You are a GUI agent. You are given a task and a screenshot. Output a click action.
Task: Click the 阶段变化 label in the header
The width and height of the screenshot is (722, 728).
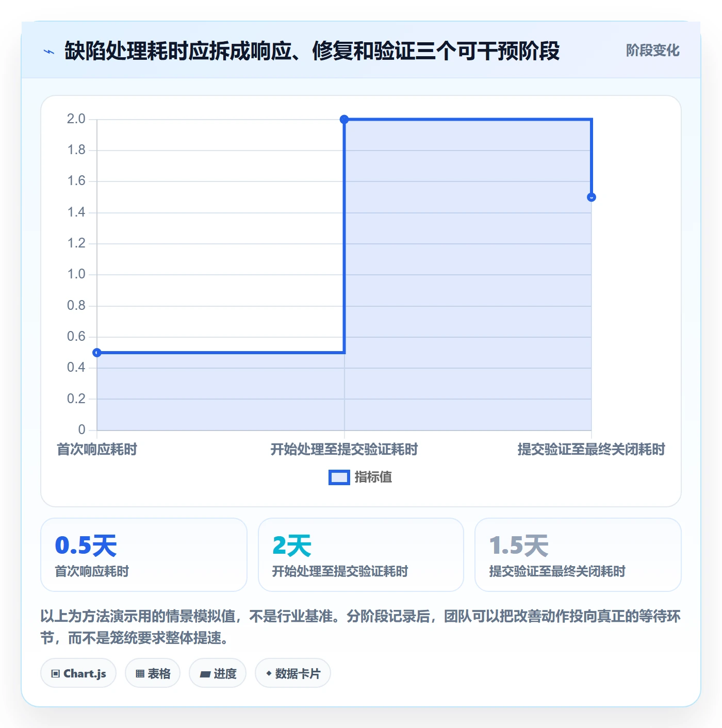click(x=652, y=51)
